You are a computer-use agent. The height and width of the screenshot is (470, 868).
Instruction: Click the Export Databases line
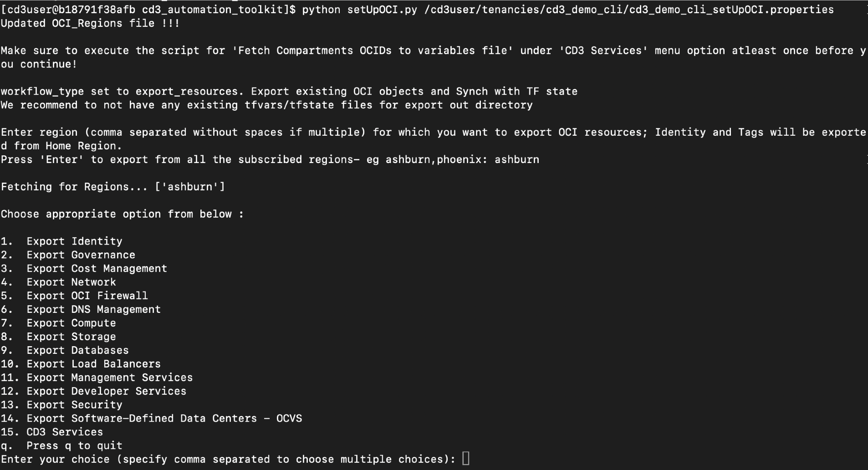65,351
